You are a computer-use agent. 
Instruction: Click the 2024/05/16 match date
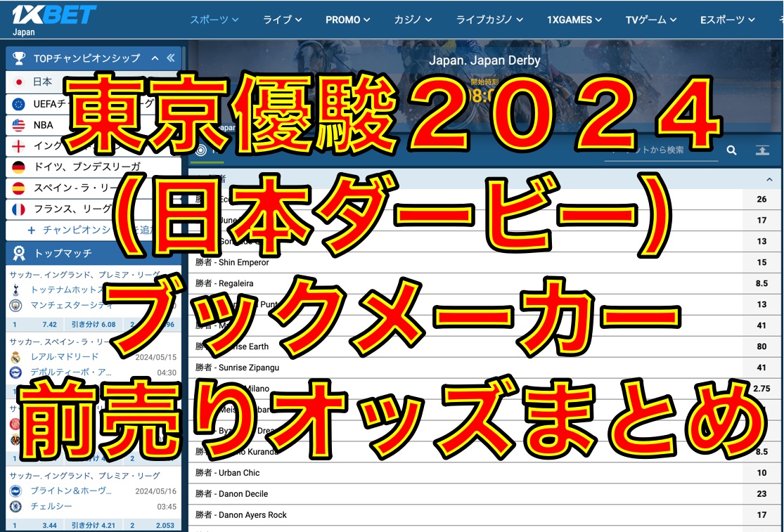click(x=156, y=491)
